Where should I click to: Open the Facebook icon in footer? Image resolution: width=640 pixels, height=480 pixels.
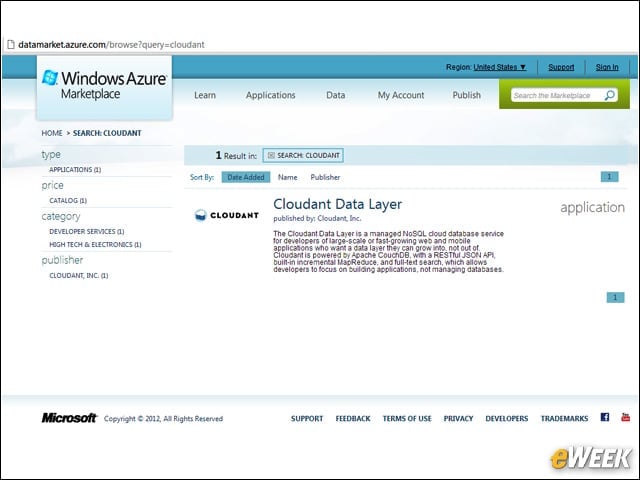click(604, 417)
